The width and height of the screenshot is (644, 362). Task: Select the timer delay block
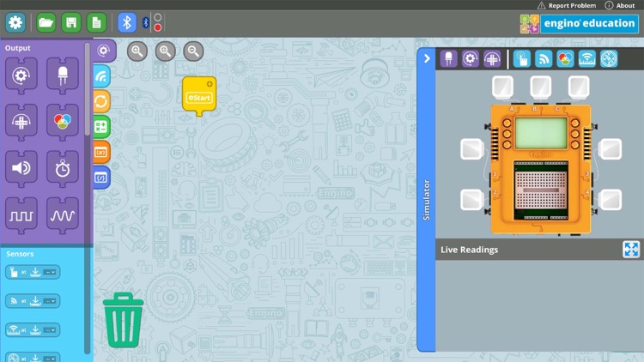tap(63, 169)
